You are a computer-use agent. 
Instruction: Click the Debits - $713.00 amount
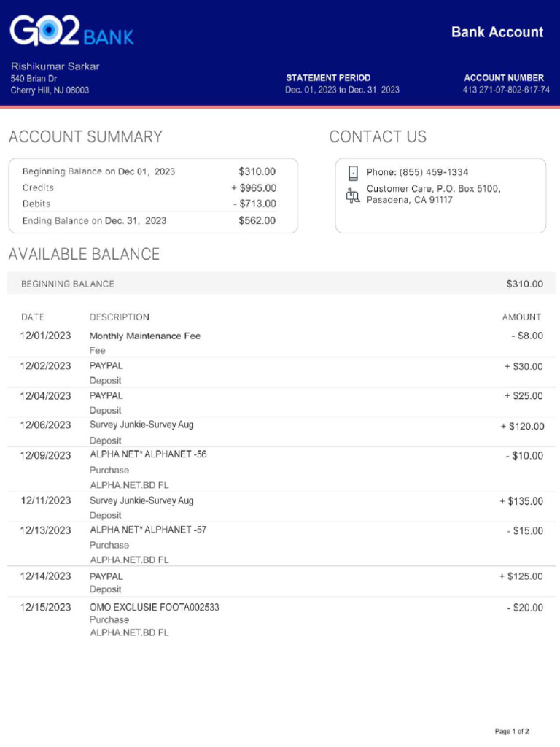[254, 204]
